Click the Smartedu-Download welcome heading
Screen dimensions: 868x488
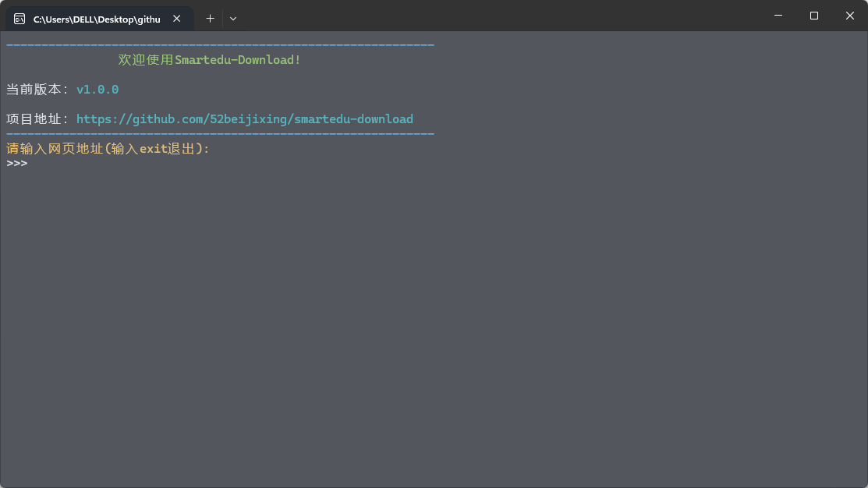tap(209, 60)
